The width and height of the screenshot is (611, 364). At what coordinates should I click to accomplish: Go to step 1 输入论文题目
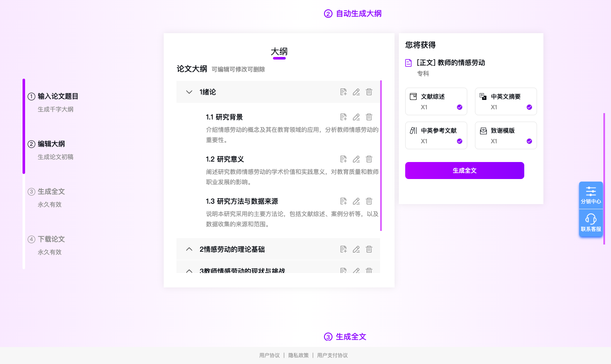(58, 97)
